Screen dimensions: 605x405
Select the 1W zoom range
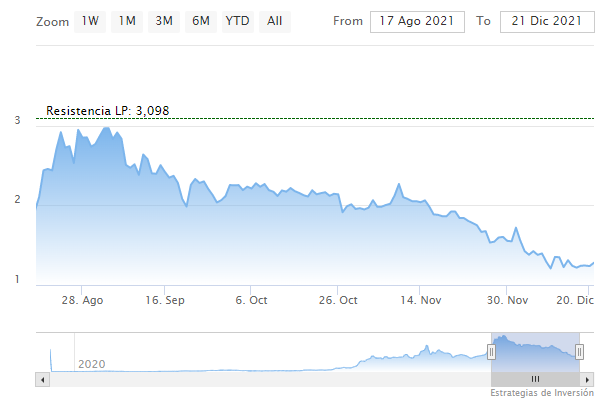(x=91, y=21)
